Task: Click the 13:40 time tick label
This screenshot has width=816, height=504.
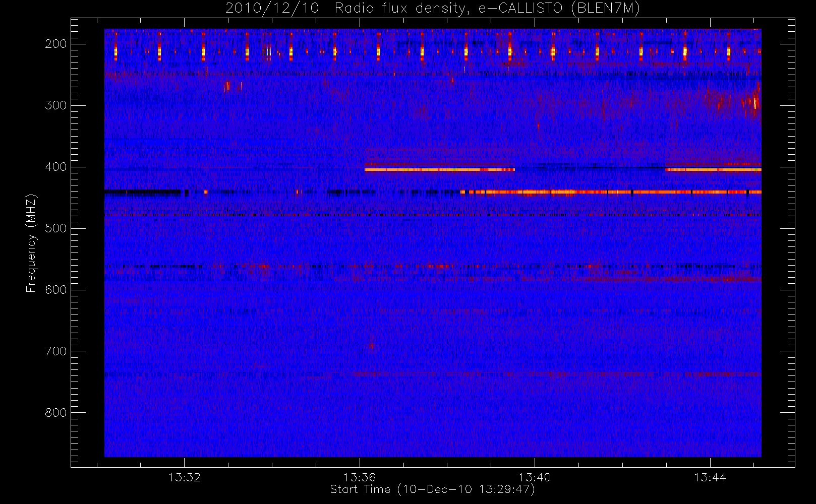Action: (x=535, y=477)
